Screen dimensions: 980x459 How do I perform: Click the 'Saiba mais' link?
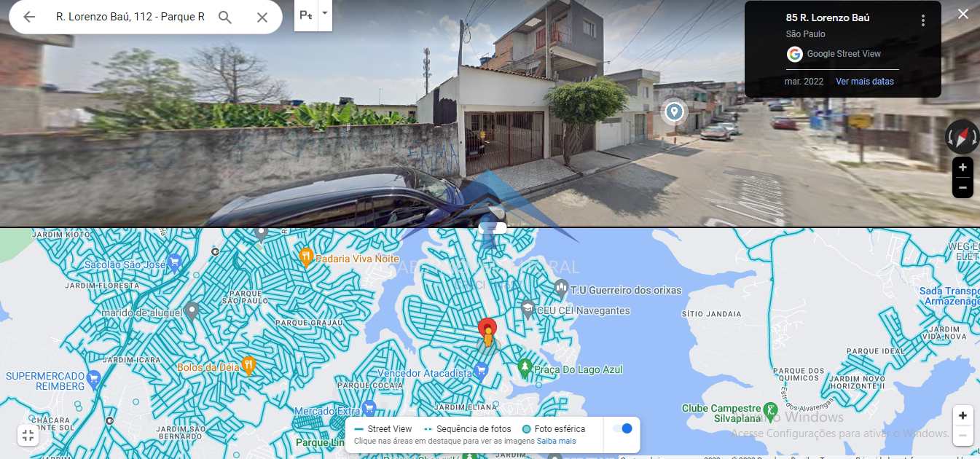[x=557, y=441]
